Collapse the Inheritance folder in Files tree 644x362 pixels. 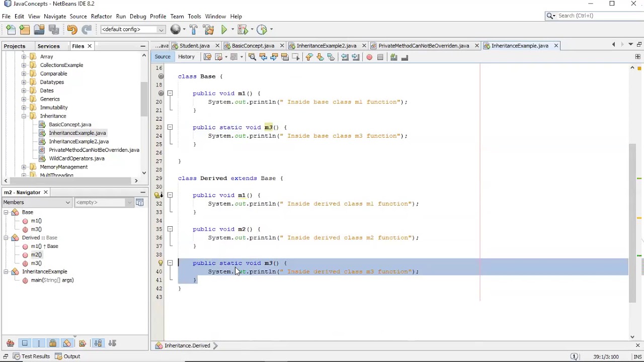(x=24, y=116)
